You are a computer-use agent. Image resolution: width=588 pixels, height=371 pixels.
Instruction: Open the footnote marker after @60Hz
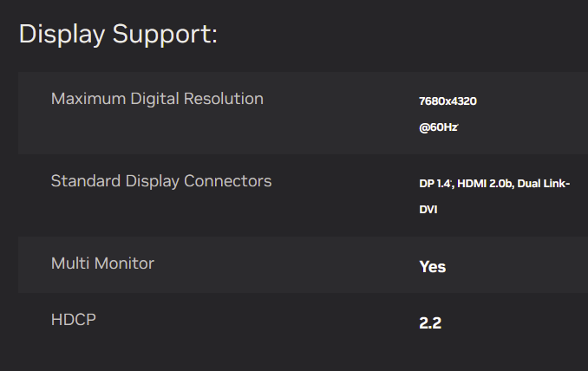pos(457,124)
